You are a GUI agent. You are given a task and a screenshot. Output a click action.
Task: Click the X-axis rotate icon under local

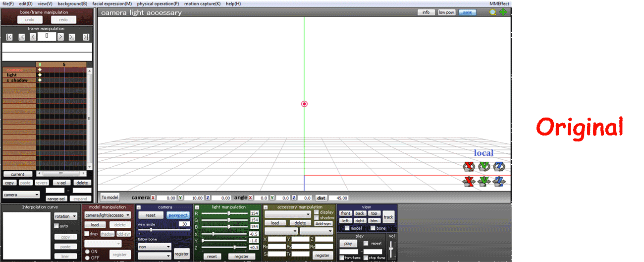point(469,166)
